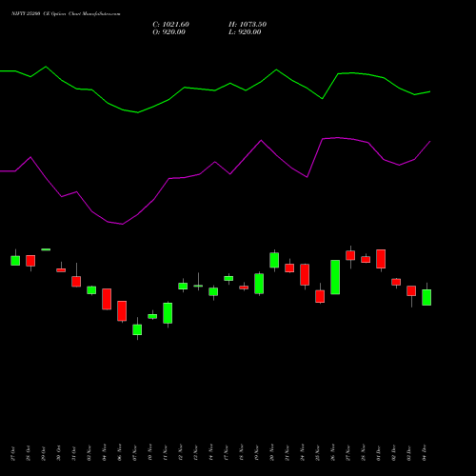Select the 28 Nov date label

coord(364,453)
